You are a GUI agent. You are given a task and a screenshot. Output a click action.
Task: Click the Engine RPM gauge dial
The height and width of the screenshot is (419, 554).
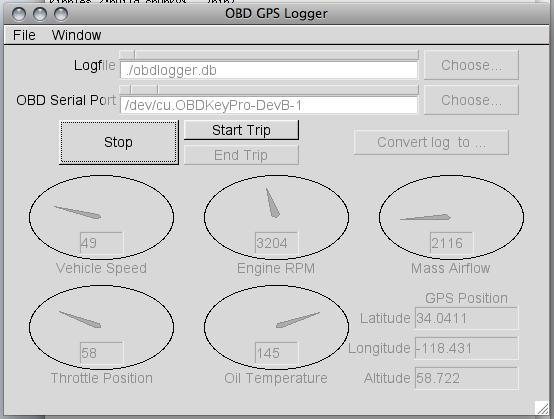coord(276,217)
